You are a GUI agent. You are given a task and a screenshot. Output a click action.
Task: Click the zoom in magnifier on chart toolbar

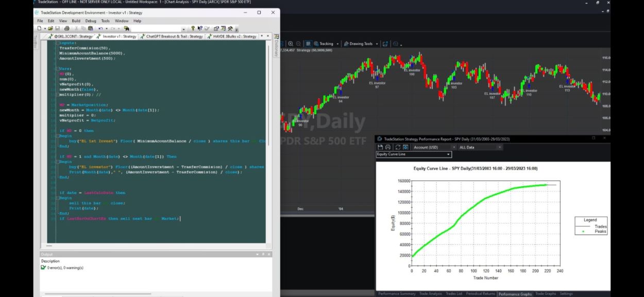pos(291,44)
